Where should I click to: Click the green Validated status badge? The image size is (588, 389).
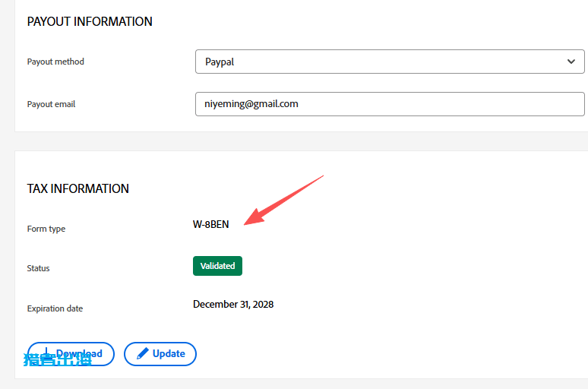[217, 266]
